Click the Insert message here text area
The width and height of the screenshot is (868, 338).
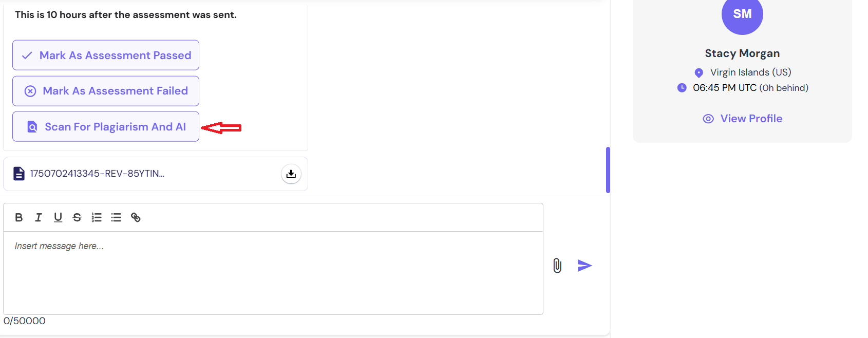point(273,273)
